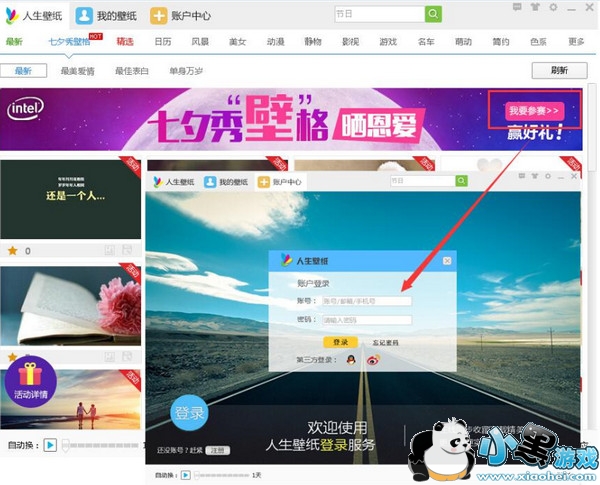Open the couple on beach sunset thumbnail
Image resolution: width=600 pixels, height=485 pixels.
pos(70,399)
